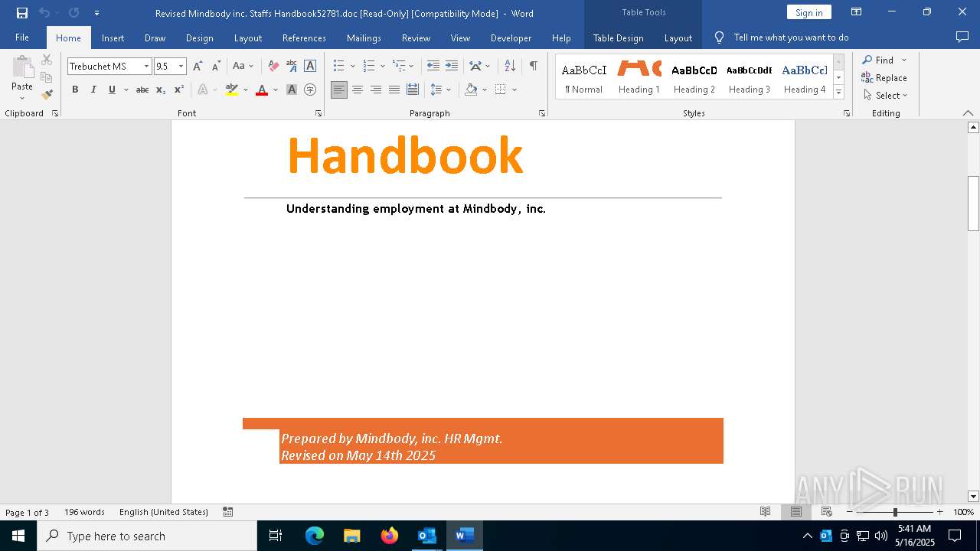Open Line and Paragraph Spacing menu
Viewport: 980px width, 551px height.
441,90
